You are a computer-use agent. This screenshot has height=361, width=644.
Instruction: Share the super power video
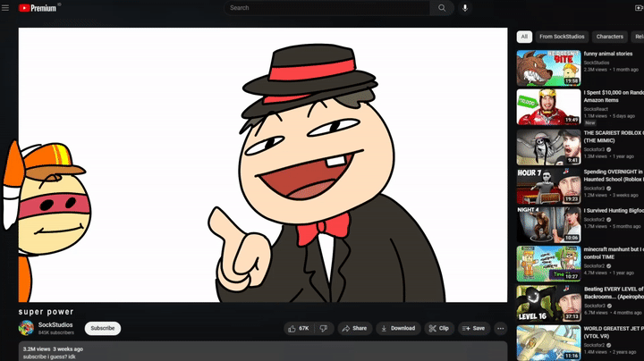coord(354,328)
